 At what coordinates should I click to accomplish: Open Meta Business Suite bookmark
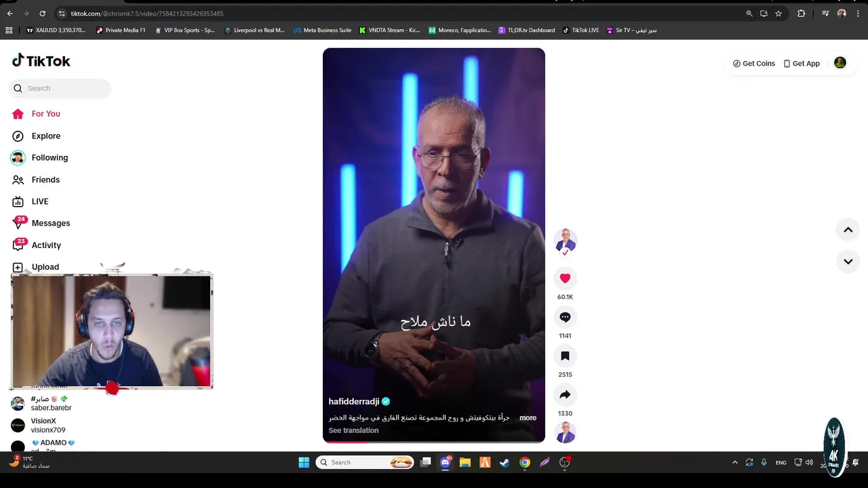(323, 30)
